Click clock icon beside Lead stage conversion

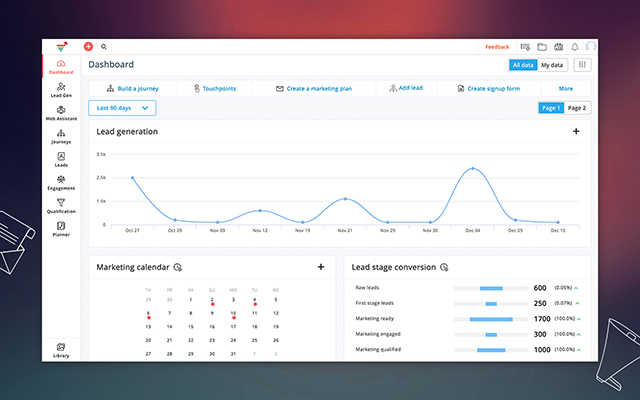point(444,267)
